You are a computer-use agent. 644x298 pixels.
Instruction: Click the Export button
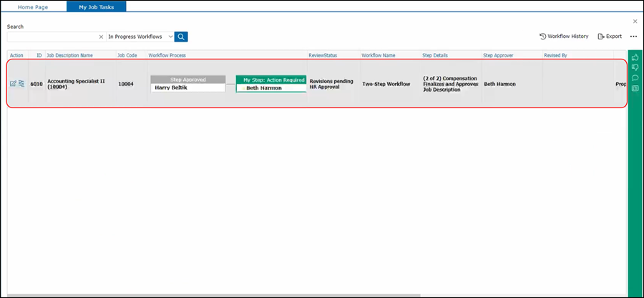point(610,37)
